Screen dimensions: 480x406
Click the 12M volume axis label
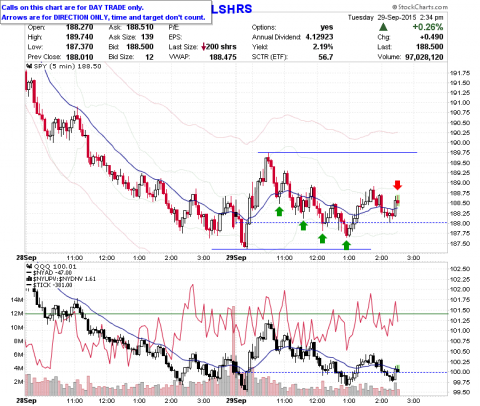click(17, 314)
